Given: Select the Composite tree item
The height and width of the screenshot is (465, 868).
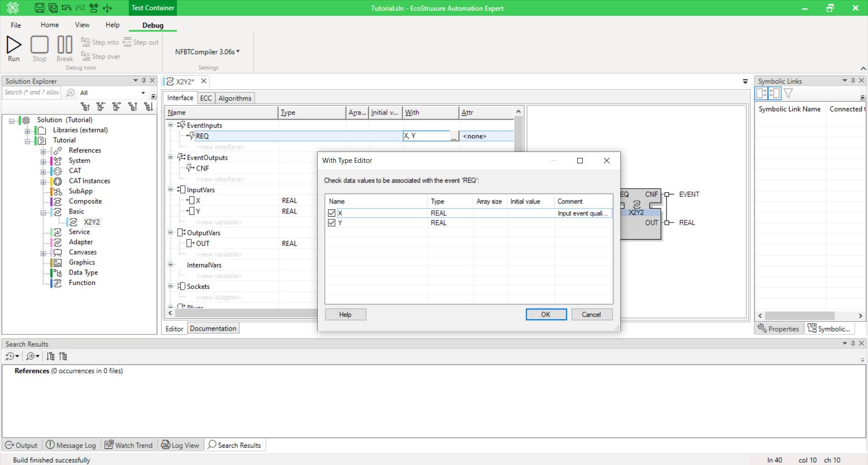Looking at the screenshot, I should (85, 201).
